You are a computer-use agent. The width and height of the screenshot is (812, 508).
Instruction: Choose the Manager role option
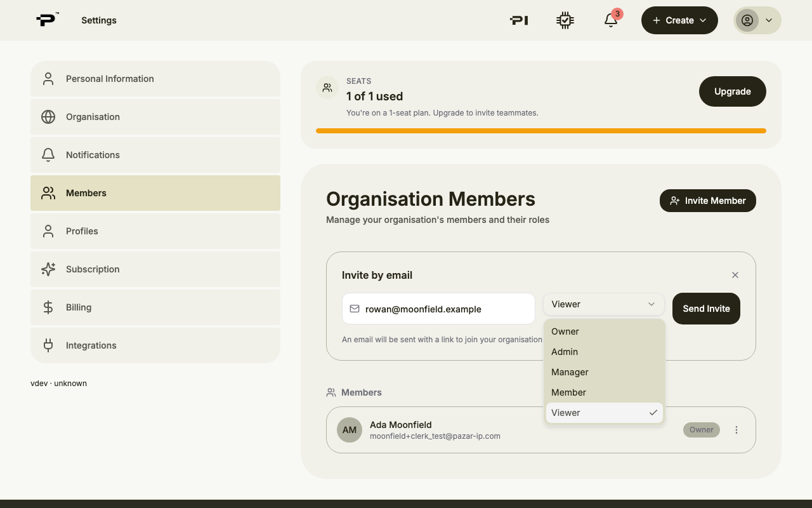pos(604,372)
